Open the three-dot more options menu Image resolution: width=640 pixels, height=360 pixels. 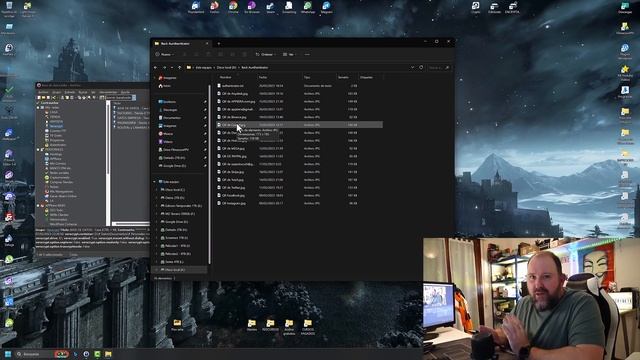coord(307,54)
